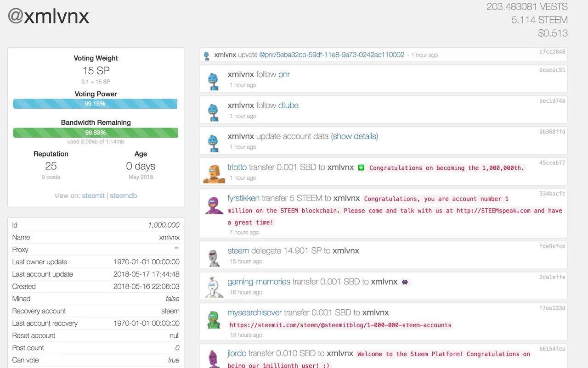Open the steem delegator account link

(x=238, y=251)
